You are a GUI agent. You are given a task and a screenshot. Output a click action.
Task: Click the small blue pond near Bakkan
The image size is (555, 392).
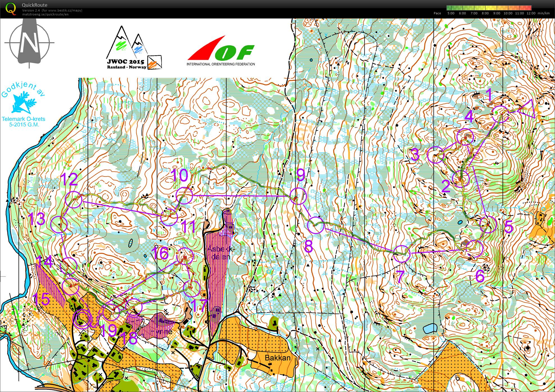(430, 328)
